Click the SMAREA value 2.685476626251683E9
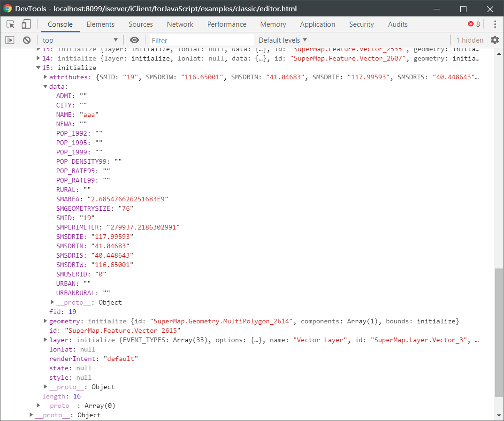Image resolution: width=504 pixels, height=421 pixels. 128,199
